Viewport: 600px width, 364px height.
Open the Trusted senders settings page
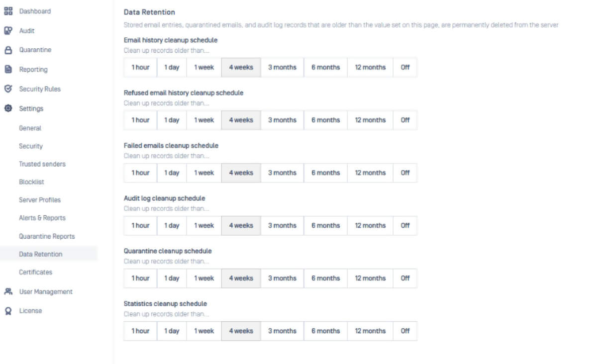(x=42, y=164)
